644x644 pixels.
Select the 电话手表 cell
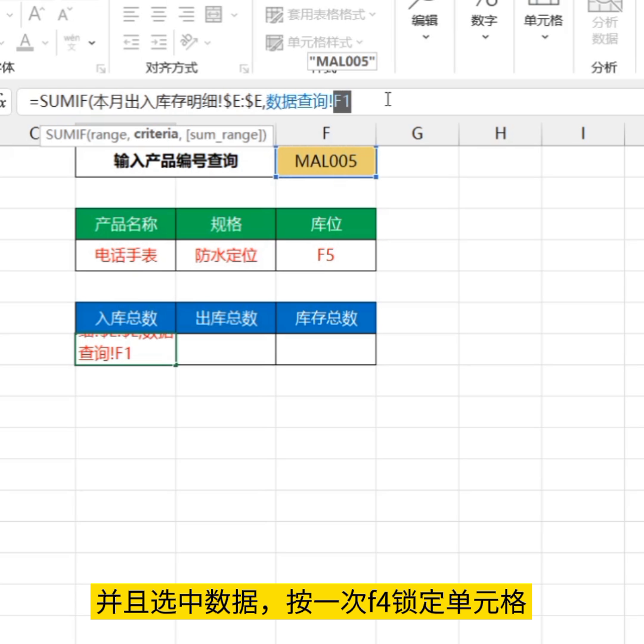click(x=126, y=255)
